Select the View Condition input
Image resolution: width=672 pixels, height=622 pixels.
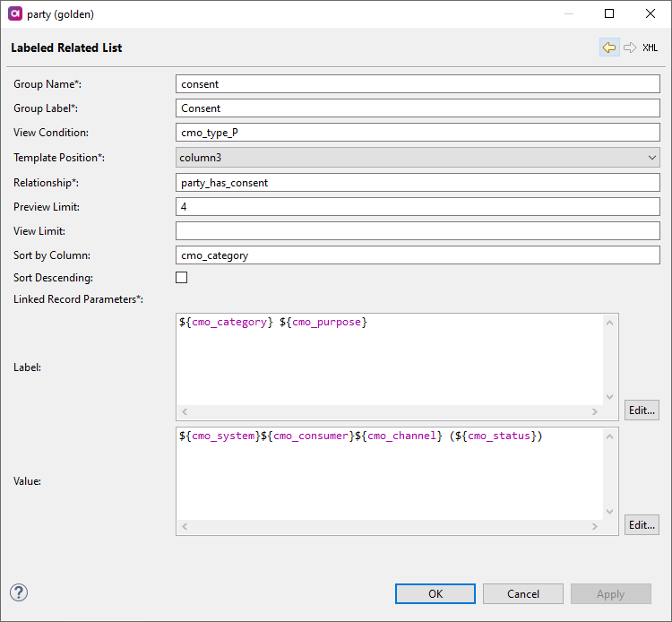[418, 133]
